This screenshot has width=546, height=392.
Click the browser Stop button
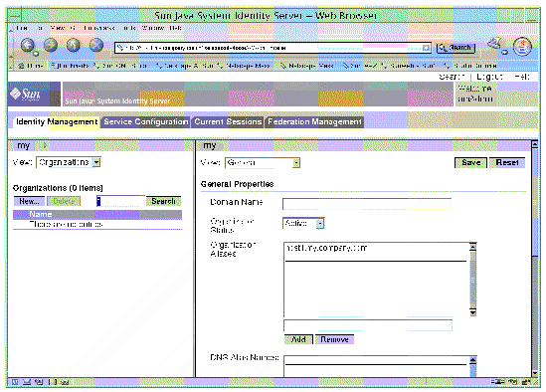96,45
